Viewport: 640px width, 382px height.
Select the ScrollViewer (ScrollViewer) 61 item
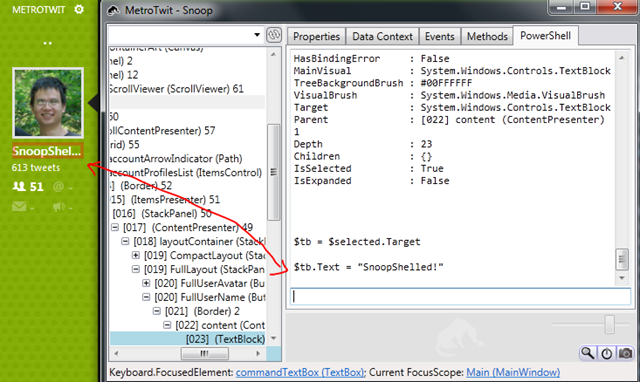(x=177, y=89)
